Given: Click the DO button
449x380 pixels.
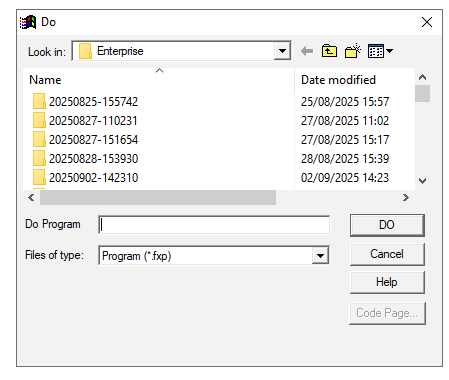Looking at the screenshot, I should pyautogui.click(x=387, y=225).
